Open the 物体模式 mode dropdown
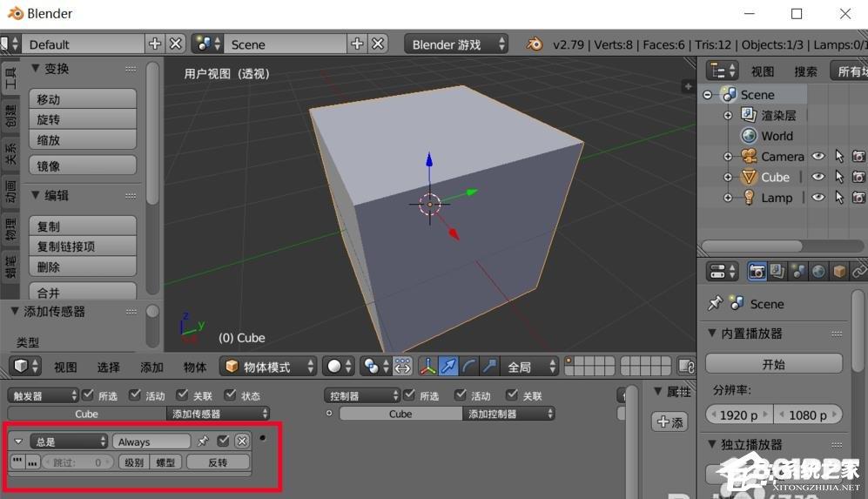Image resolution: width=868 pixels, height=499 pixels. tap(268, 366)
